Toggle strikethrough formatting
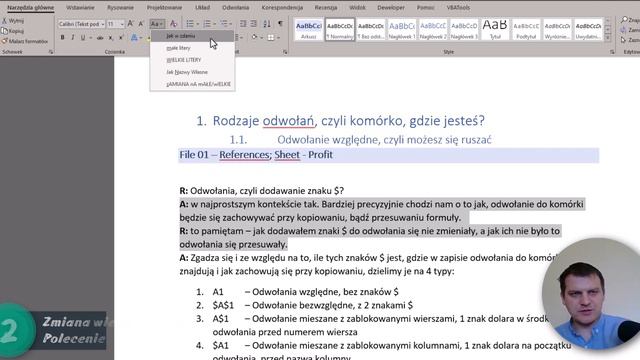The height and width of the screenshot is (360, 640). click(100, 38)
